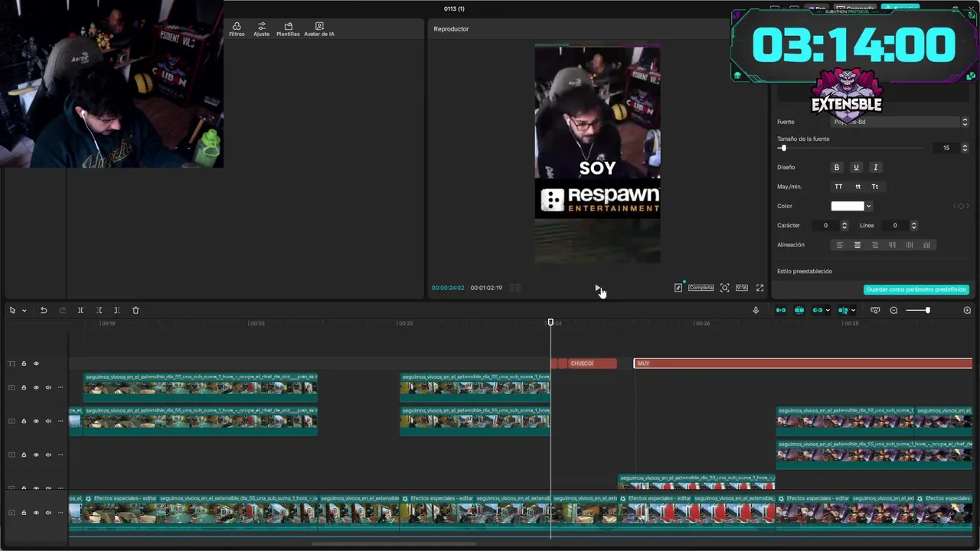Open the Completa quality option

tap(701, 288)
